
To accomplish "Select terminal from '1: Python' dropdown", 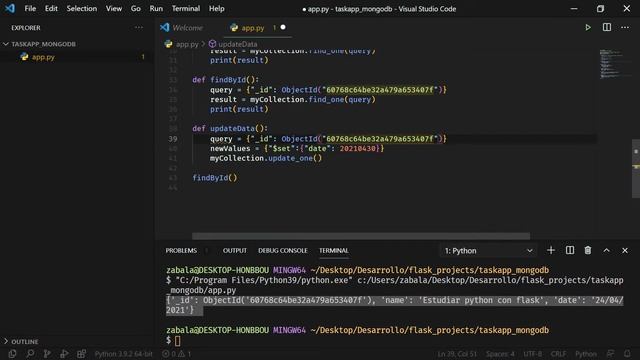I will click(488, 251).
